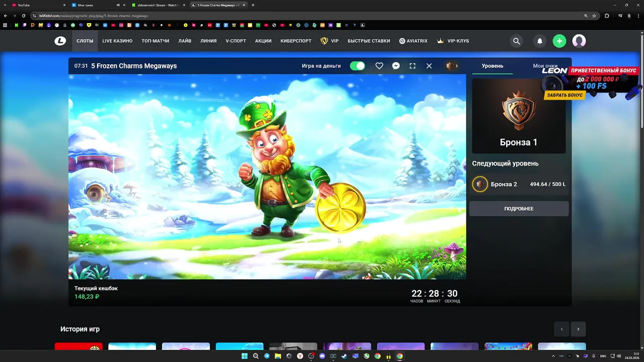Click the Leon logo icon in the navigation bar
The width and height of the screenshot is (644, 362).
(x=60, y=41)
